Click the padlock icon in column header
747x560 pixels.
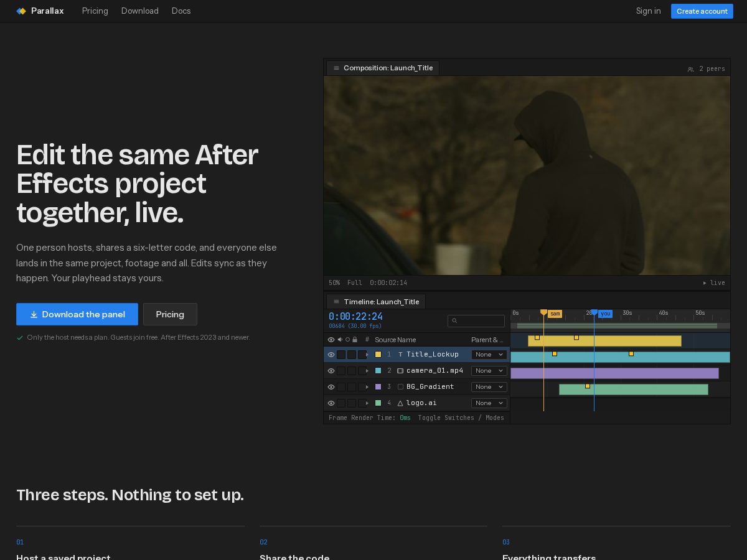click(355, 340)
